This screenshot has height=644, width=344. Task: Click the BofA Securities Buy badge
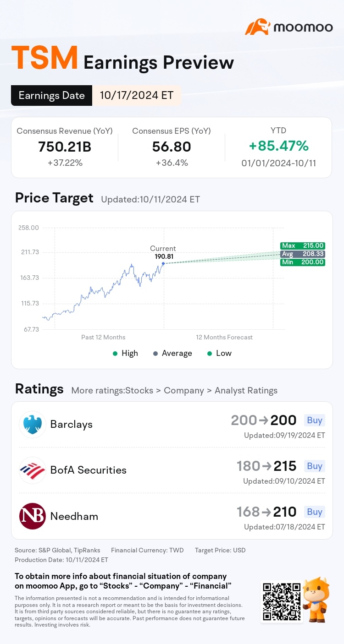(315, 466)
